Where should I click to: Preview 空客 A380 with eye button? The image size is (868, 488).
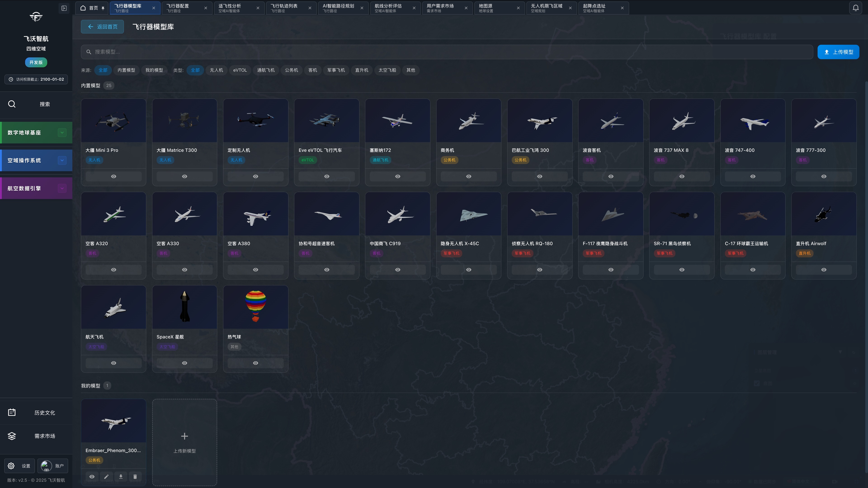coord(255,270)
